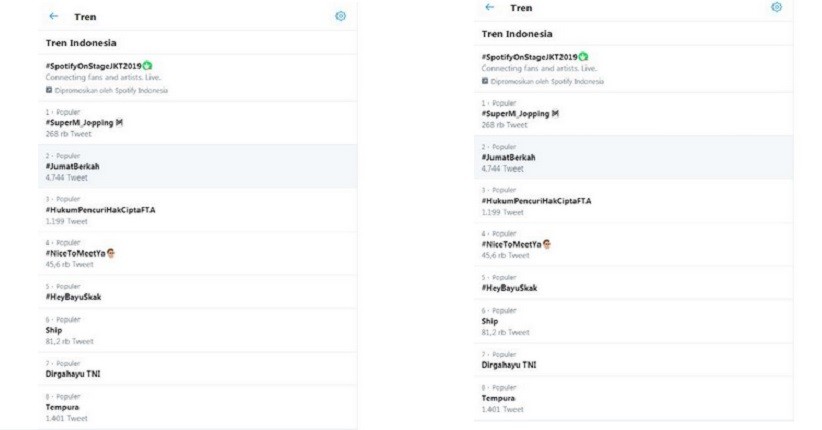
Task: Open Ship trend in right panel
Action: [x=490, y=321]
